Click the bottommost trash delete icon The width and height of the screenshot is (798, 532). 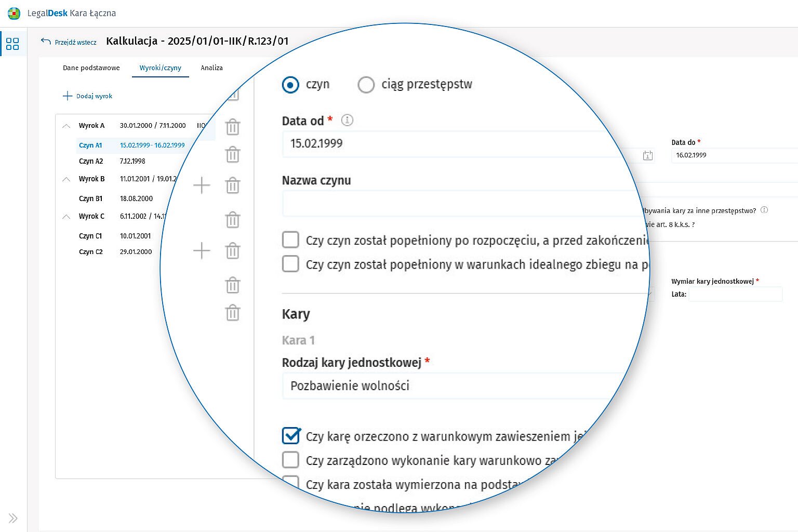(233, 313)
